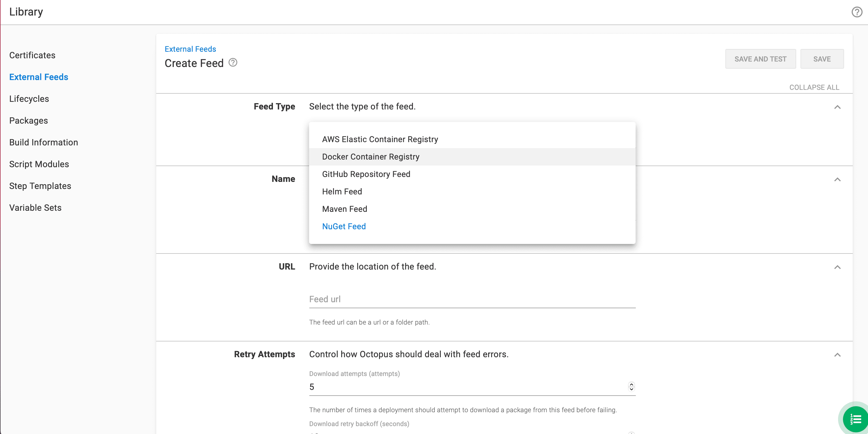
Task: Go to Step Templates in sidebar
Action: pos(40,186)
